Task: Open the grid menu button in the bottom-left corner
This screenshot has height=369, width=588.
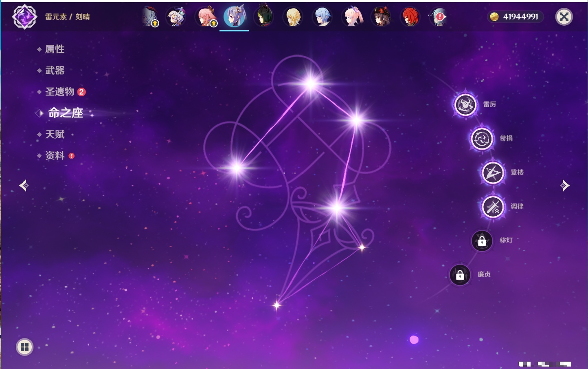Action: coord(24,347)
